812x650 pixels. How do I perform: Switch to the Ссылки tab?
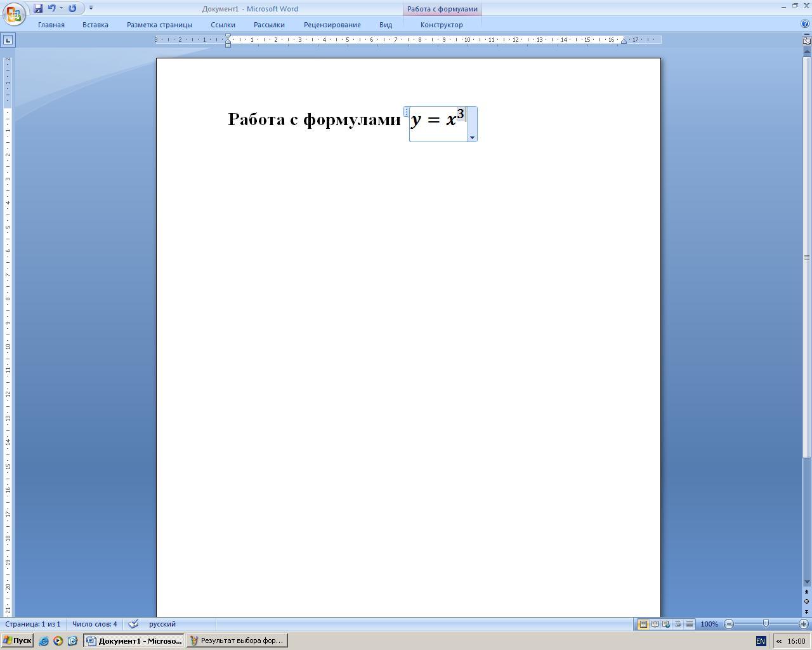tap(223, 25)
